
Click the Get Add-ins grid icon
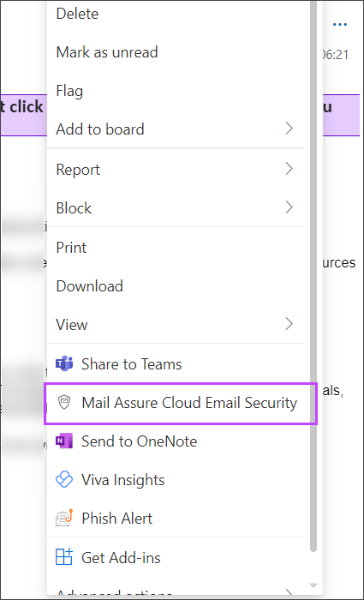point(64,557)
